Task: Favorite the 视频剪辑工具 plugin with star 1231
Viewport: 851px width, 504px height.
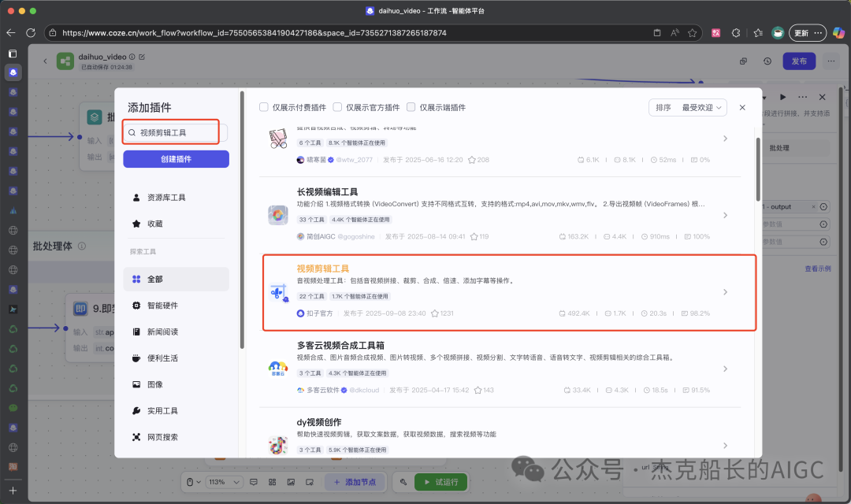Action: [435, 313]
